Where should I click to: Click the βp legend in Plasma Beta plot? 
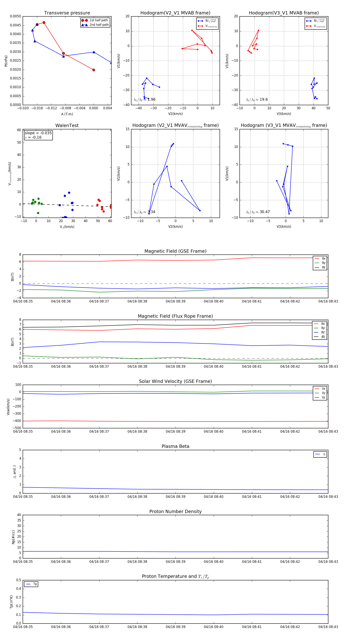pos(320,454)
